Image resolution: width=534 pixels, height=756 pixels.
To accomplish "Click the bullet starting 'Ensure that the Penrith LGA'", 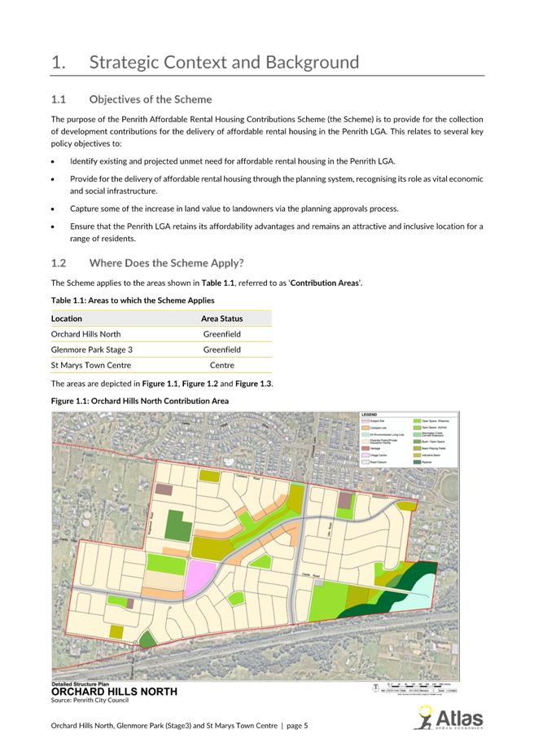I will point(277,232).
